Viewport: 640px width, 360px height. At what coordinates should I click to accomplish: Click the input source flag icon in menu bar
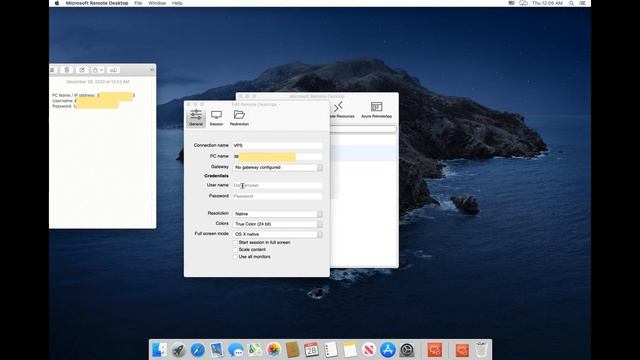[511, 3]
